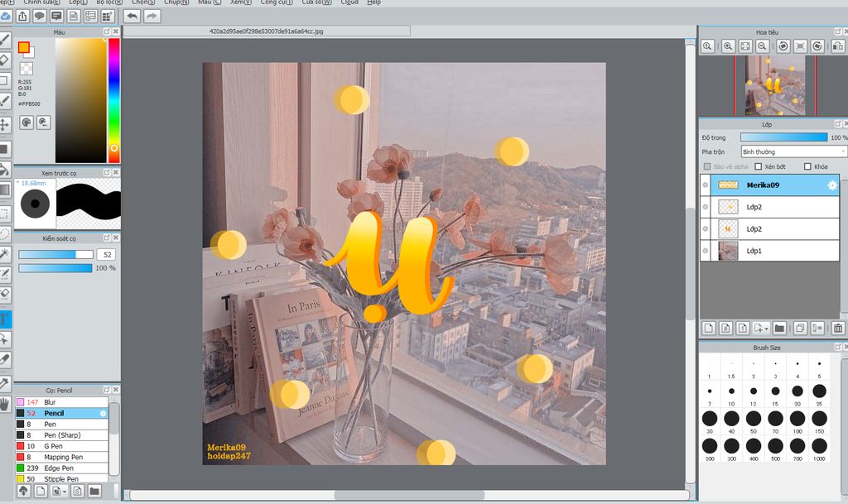This screenshot has width=848, height=504.
Task: Duplicate the current layer icon
Action: pos(800,328)
